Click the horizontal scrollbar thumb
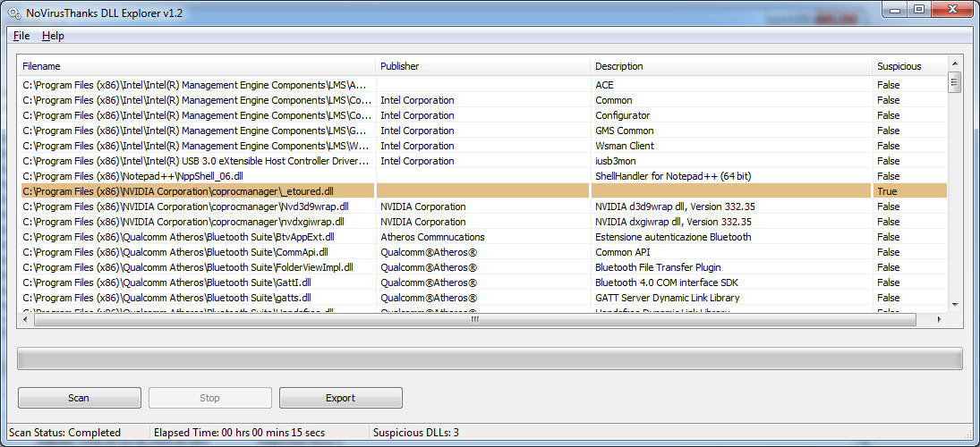The width and height of the screenshot is (980, 447). point(475,319)
